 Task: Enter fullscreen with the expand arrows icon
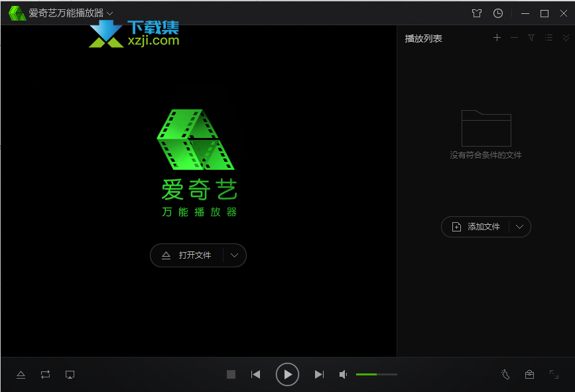tap(554, 374)
